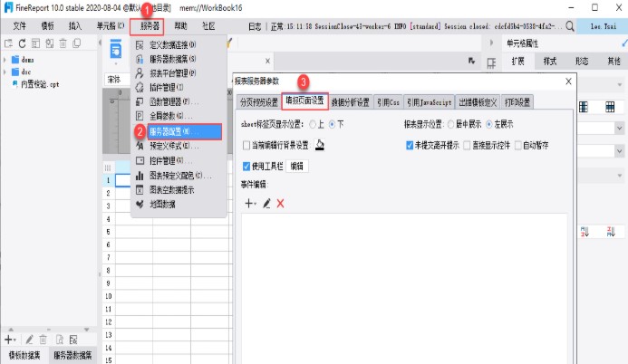Open the 模板 menu
The width and height of the screenshot is (628, 364).
pos(47,26)
